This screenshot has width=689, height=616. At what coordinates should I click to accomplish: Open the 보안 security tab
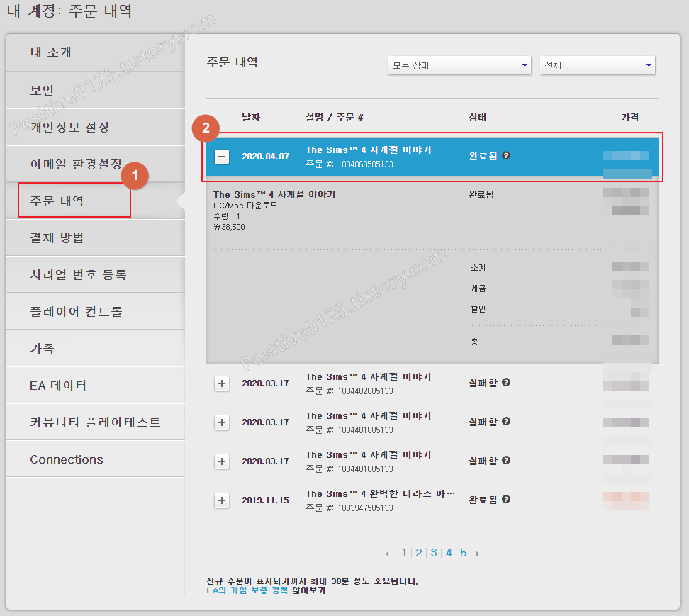pos(96,90)
